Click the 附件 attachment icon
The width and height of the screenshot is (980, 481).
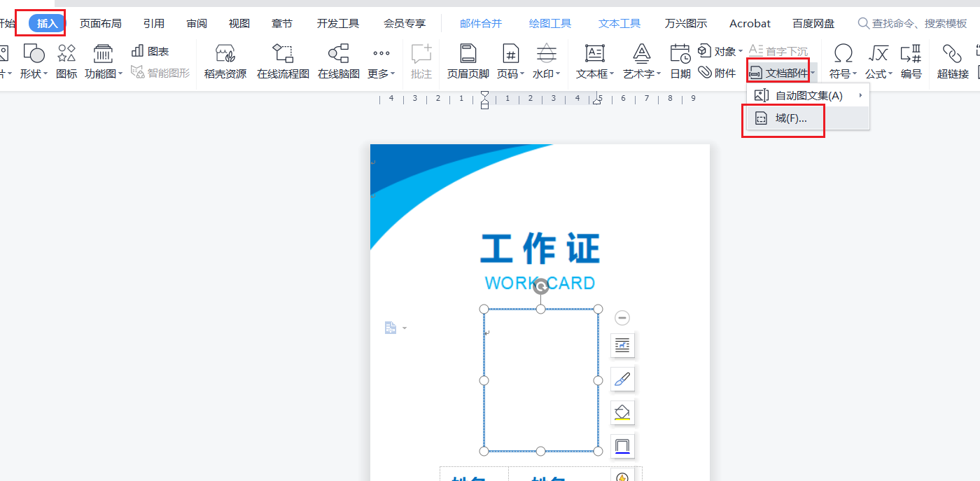click(x=717, y=73)
